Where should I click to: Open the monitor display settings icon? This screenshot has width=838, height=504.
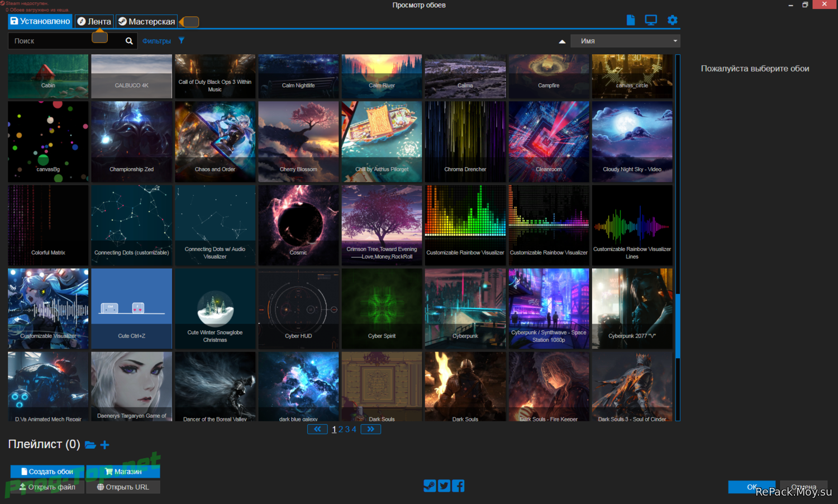point(651,20)
